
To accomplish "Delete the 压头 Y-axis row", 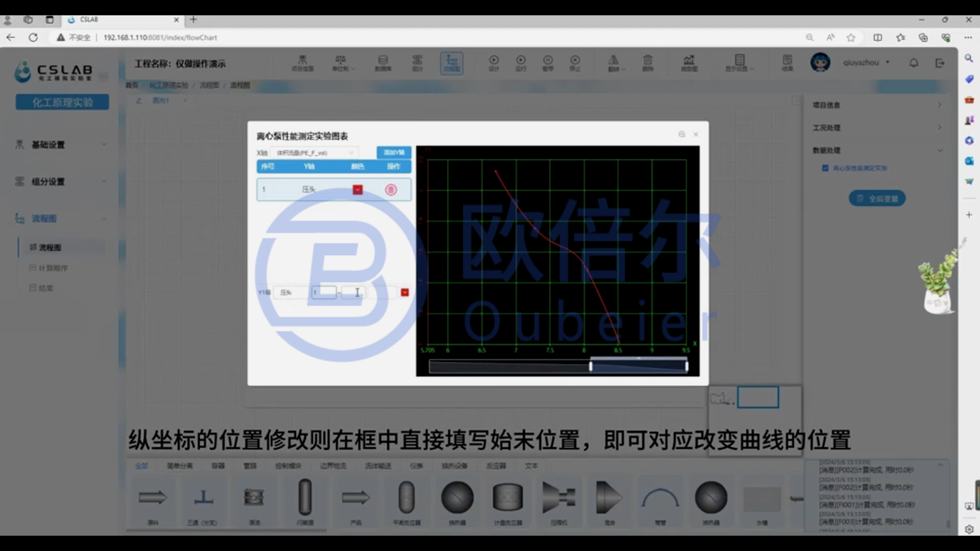I will tap(391, 190).
